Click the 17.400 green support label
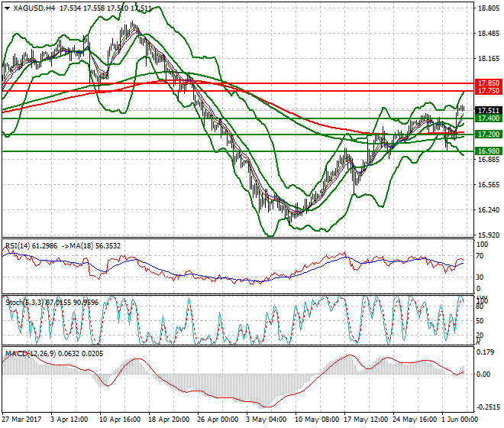Screen dimensions: 504x428 [488, 118]
